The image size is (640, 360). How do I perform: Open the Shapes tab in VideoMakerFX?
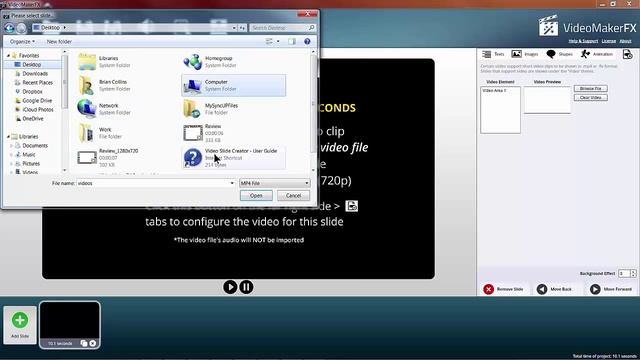click(x=559, y=54)
